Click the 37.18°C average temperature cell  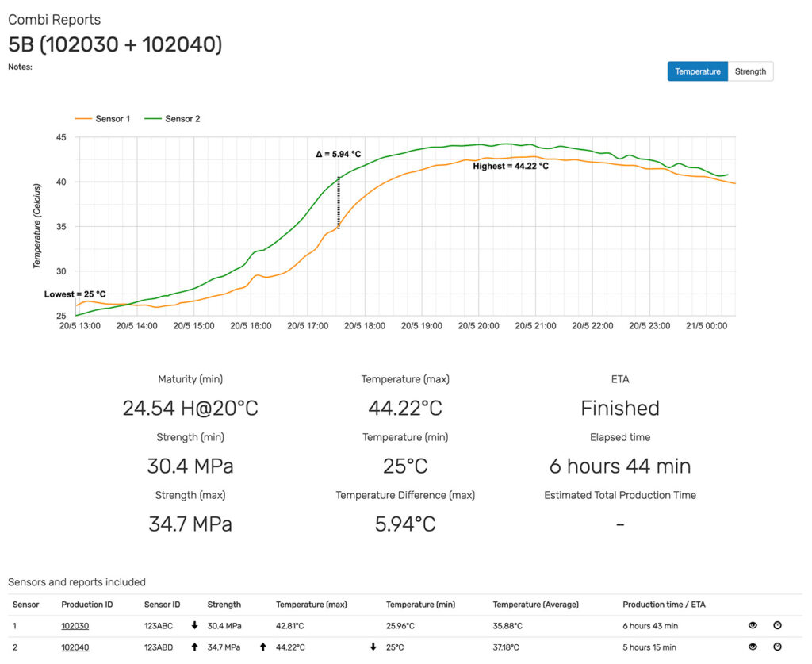pyautogui.click(x=506, y=647)
